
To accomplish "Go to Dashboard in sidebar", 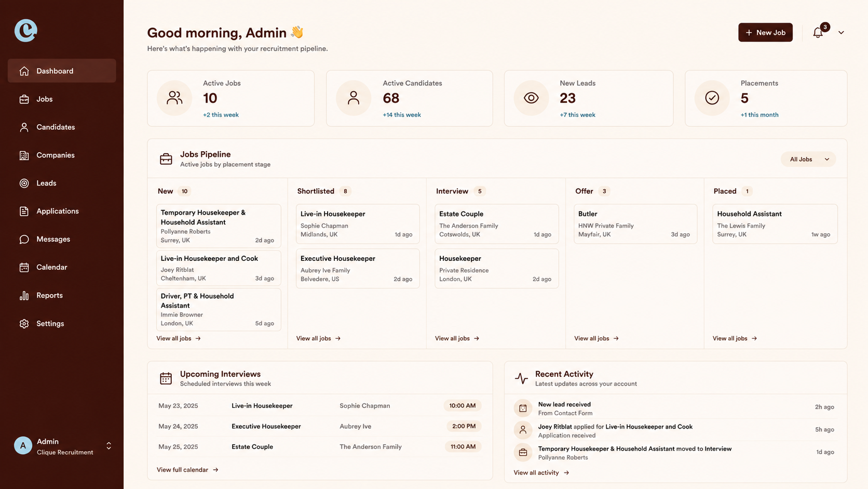I will click(x=62, y=71).
